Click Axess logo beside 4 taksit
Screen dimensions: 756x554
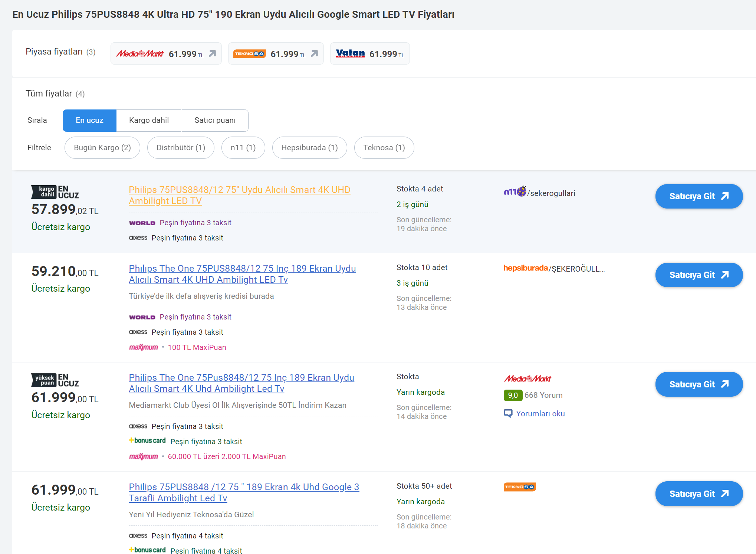coord(138,535)
